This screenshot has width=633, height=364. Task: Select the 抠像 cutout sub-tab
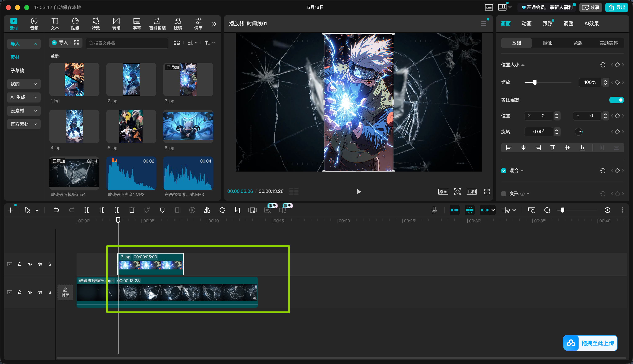tap(547, 43)
